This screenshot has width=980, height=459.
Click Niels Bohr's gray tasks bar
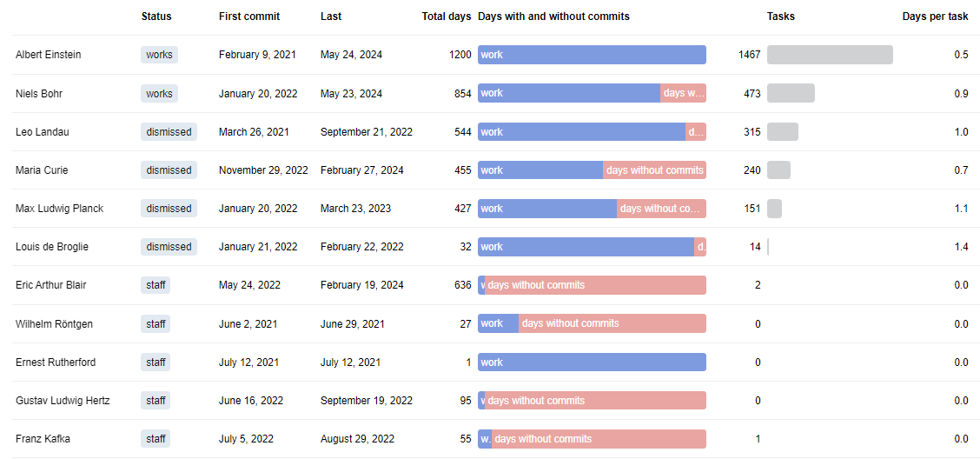tap(791, 94)
